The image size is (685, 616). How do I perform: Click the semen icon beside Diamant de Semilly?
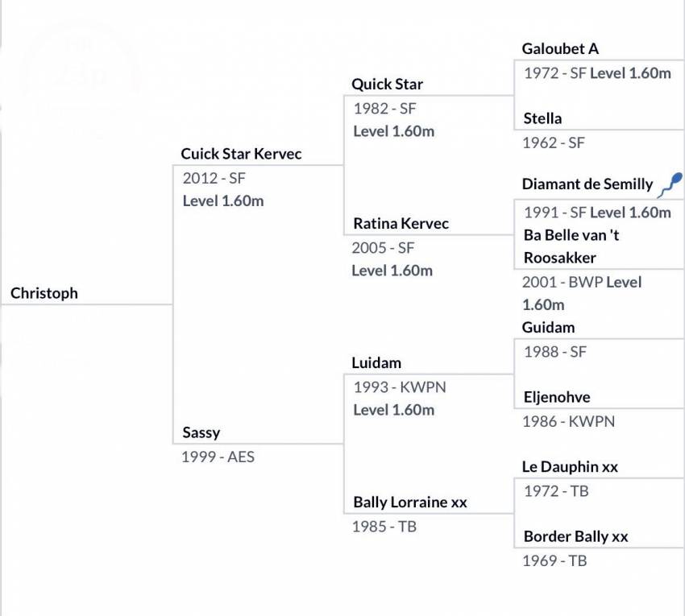pyautogui.click(x=671, y=184)
